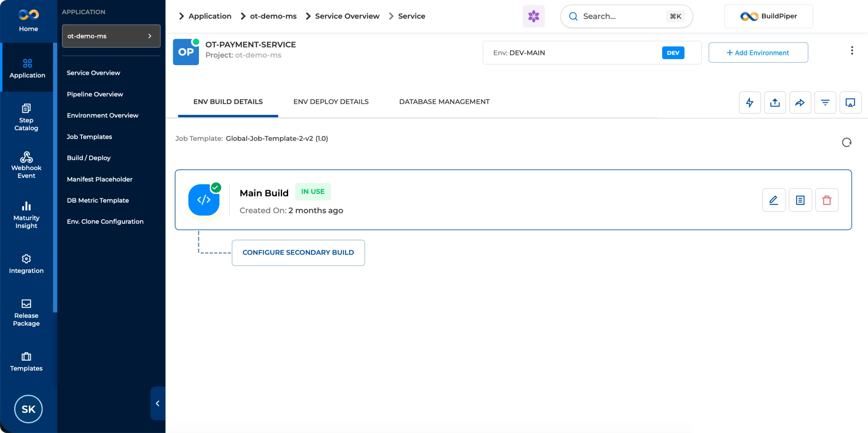Open Job Templates menu item
This screenshot has height=433, width=868.
[x=89, y=137]
